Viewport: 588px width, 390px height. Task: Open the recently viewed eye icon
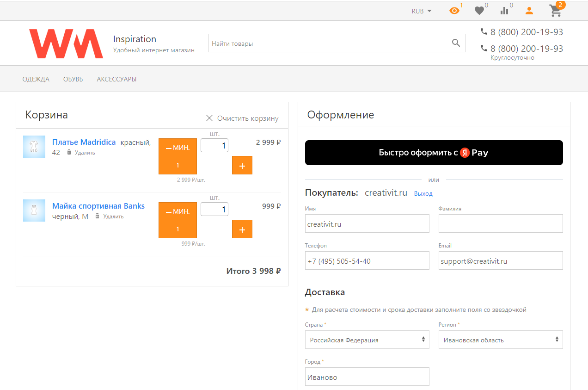click(x=454, y=11)
